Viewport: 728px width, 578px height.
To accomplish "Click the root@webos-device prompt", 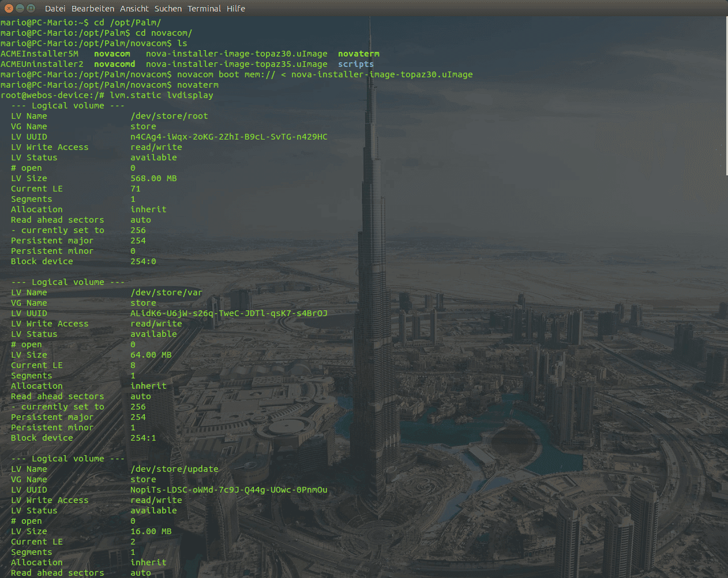I will click(x=52, y=95).
